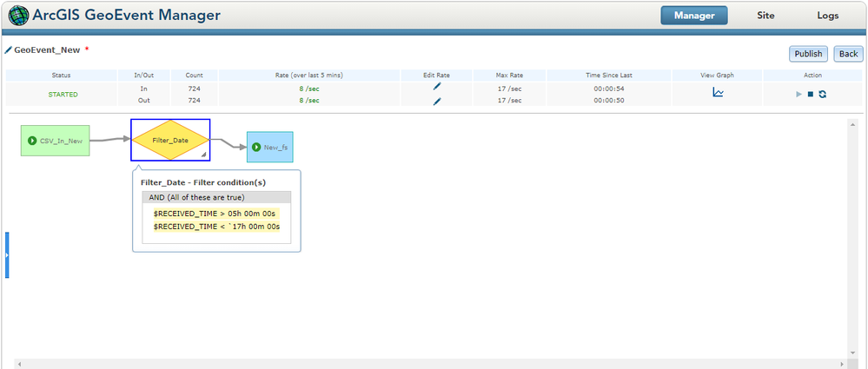Image resolution: width=868 pixels, height=369 pixels.
Task: Click the View Graph column header
Action: [718, 76]
